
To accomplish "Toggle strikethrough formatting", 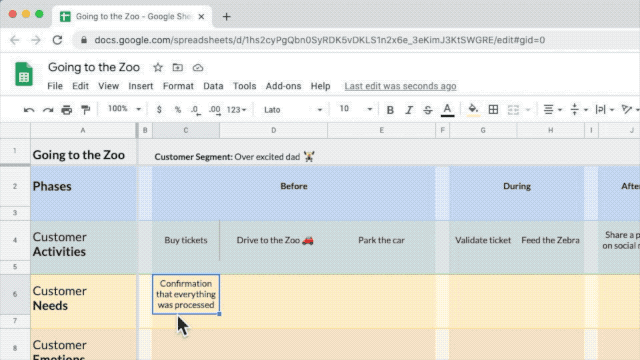I will tap(427, 110).
